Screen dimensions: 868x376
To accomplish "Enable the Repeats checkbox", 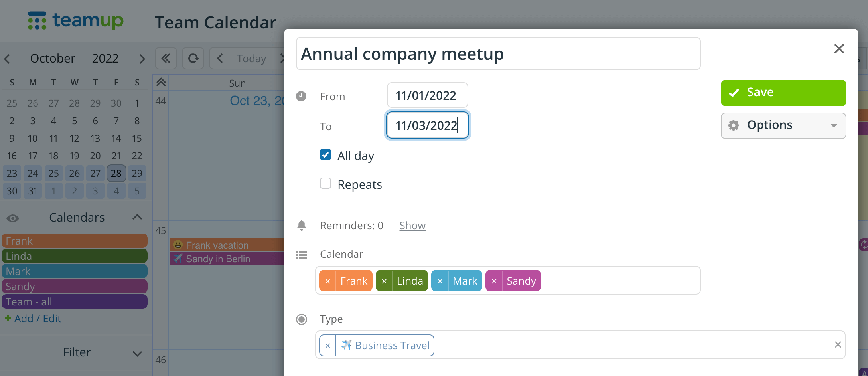I will [325, 184].
